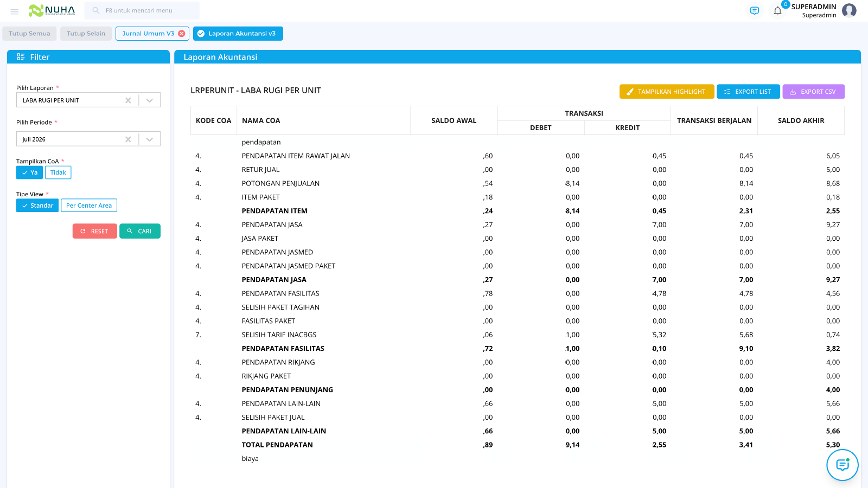The height and width of the screenshot is (488, 868).
Task: Expand the Pilih Periode dropdown arrow
Action: (x=150, y=139)
